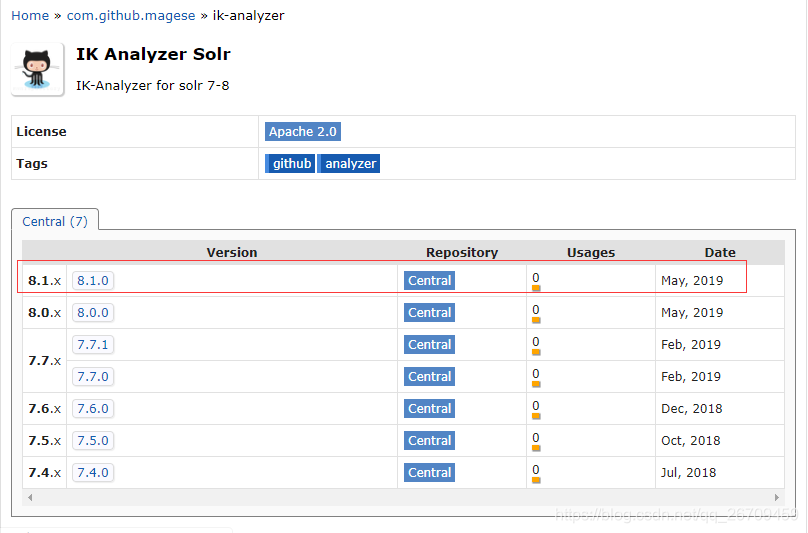This screenshot has width=808, height=533.
Task: Click the Repository column header
Action: (462, 253)
